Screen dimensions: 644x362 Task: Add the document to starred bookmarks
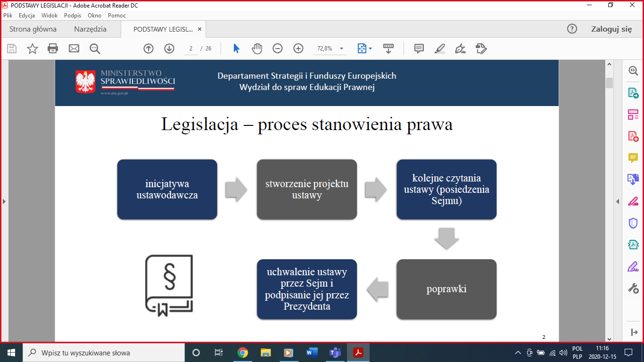pyautogui.click(x=33, y=49)
